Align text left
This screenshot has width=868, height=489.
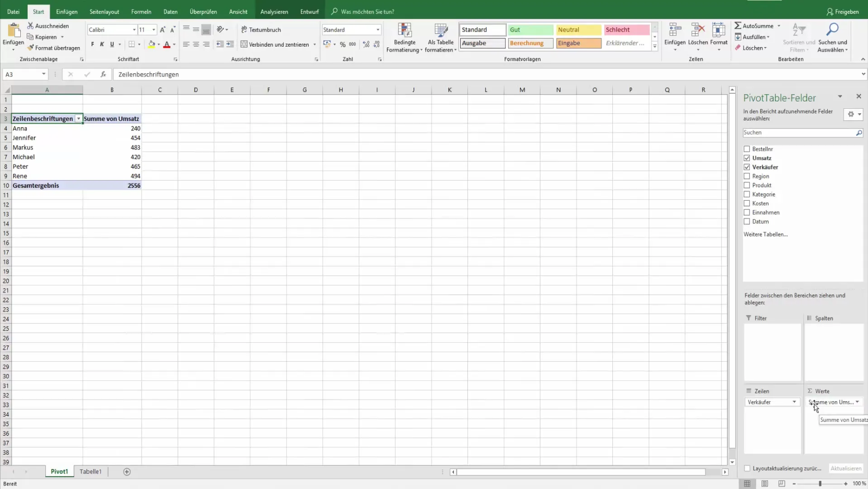186,44
